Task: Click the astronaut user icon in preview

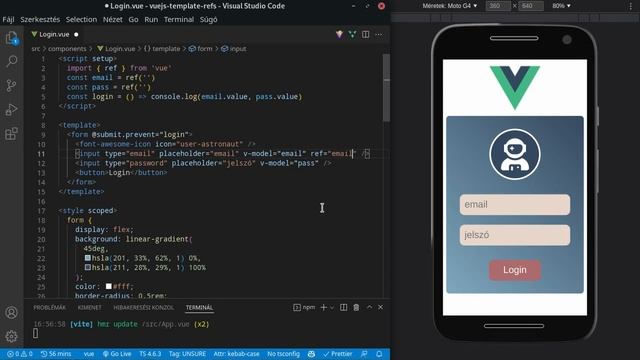Action: pos(515,155)
